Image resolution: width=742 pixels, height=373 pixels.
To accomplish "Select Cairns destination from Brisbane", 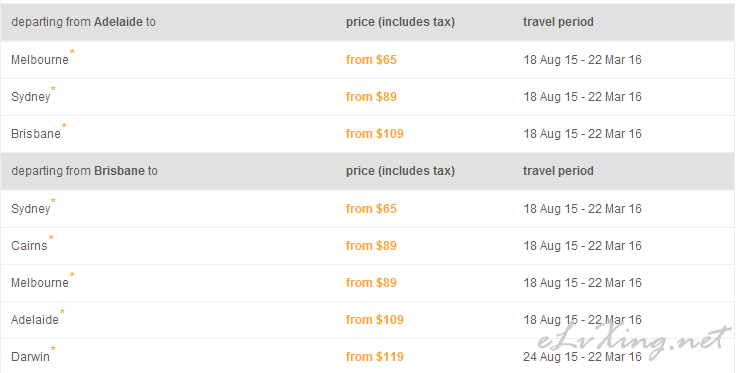I will coord(29,246).
